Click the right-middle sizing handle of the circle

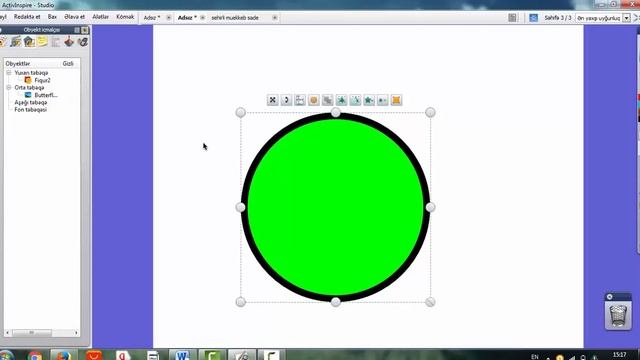[430, 207]
